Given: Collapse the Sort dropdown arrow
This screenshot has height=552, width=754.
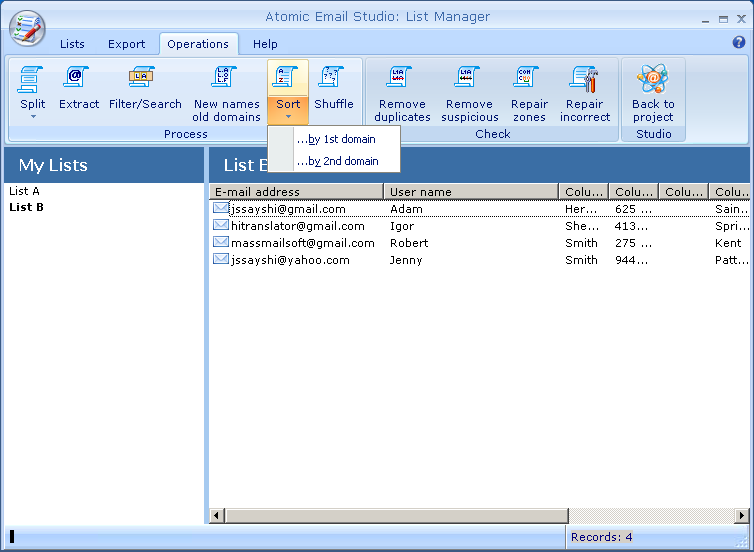Looking at the screenshot, I should (288, 117).
